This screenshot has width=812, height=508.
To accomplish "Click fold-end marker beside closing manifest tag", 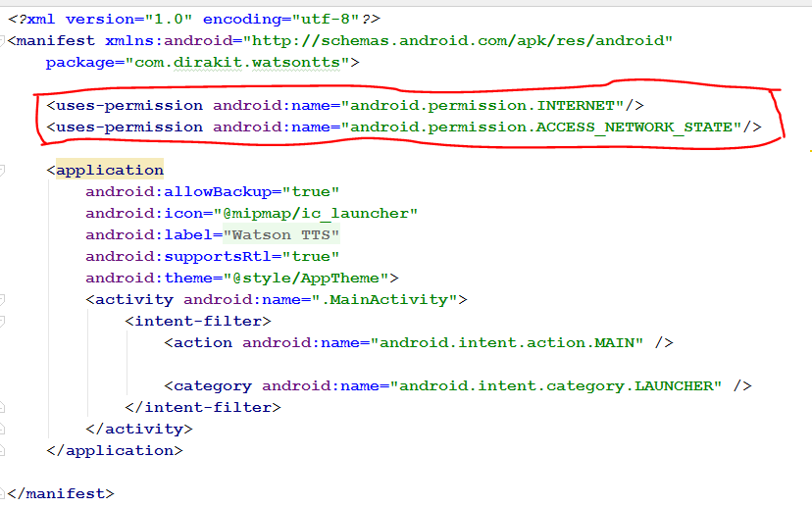I will pos(3,493).
